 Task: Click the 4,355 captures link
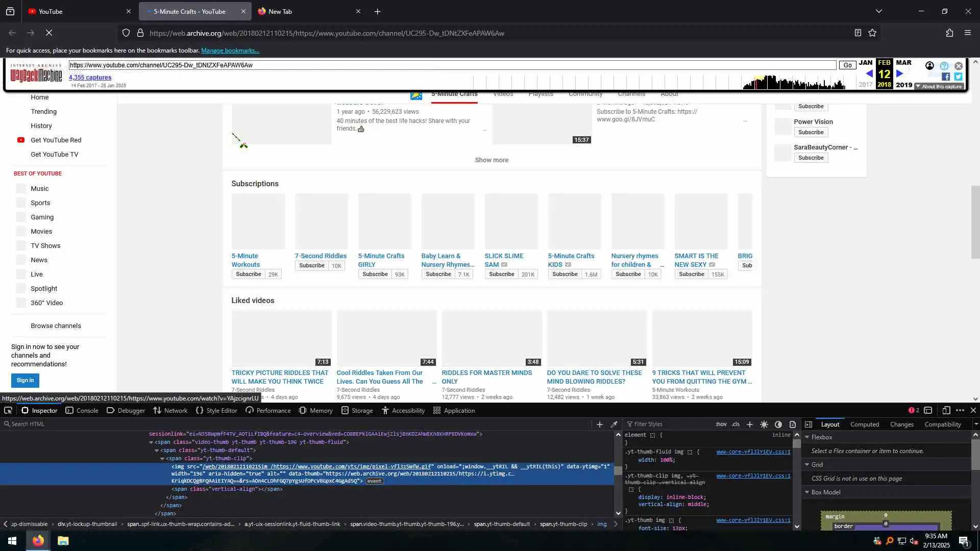click(x=90, y=78)
